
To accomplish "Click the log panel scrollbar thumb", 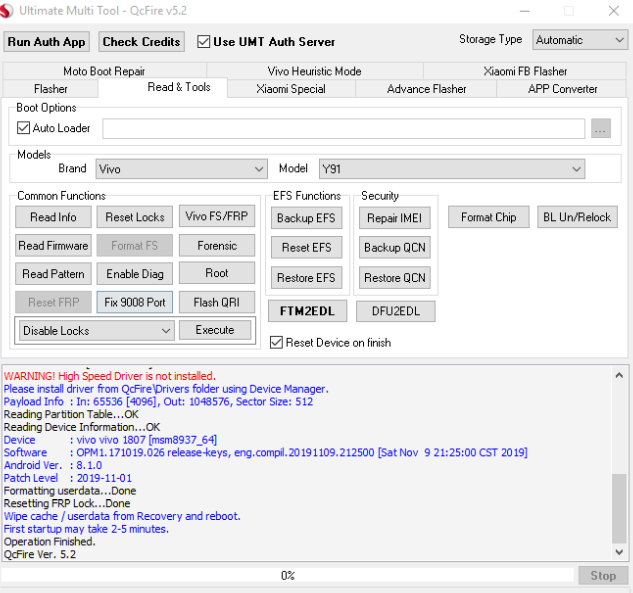I will click(619, 508).
